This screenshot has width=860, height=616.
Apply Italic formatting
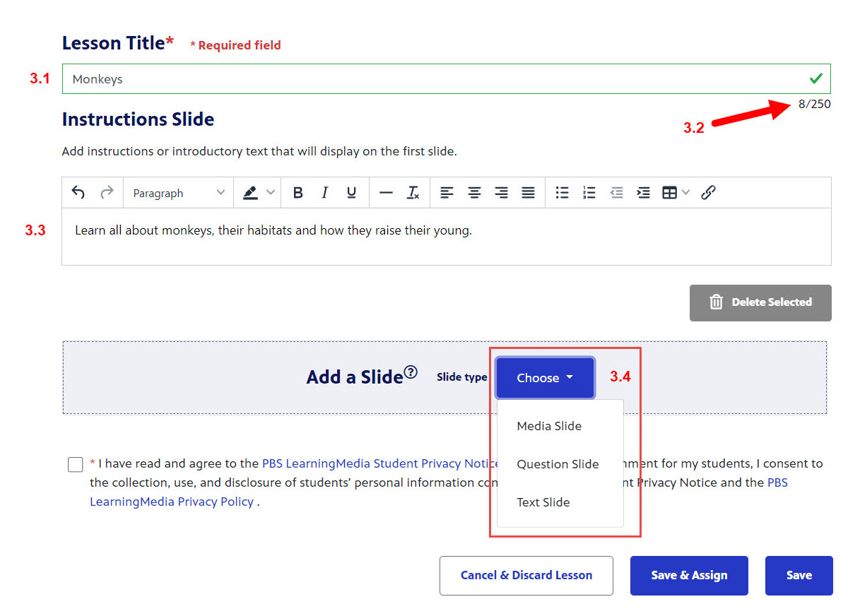324,193
